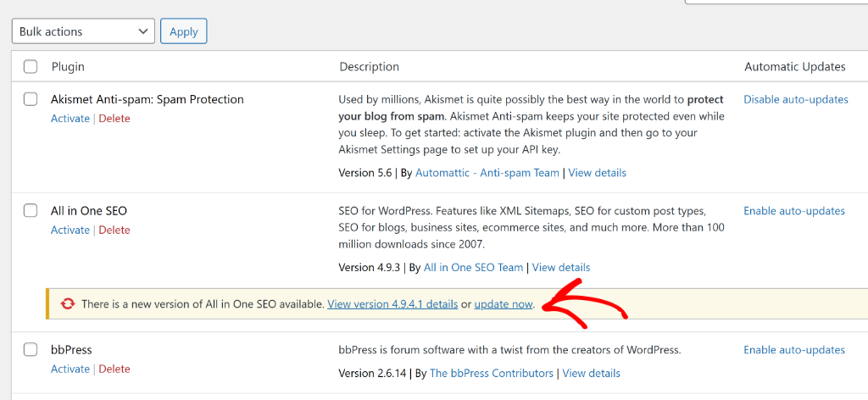The height and width of the screenshot is (400, 868).
Task: Enable auto-updates for bbPress
Action: pos(794,350)
